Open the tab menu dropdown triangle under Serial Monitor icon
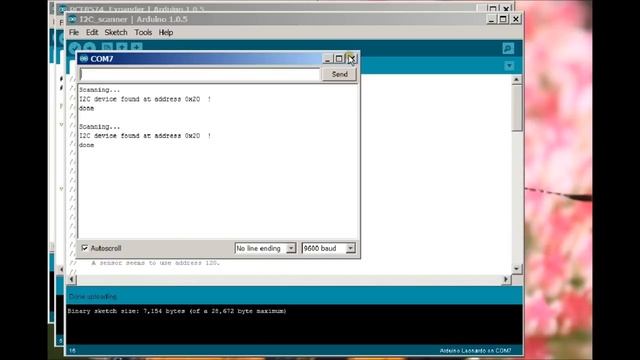Screen dimensions: 640x360 (509, 66)
